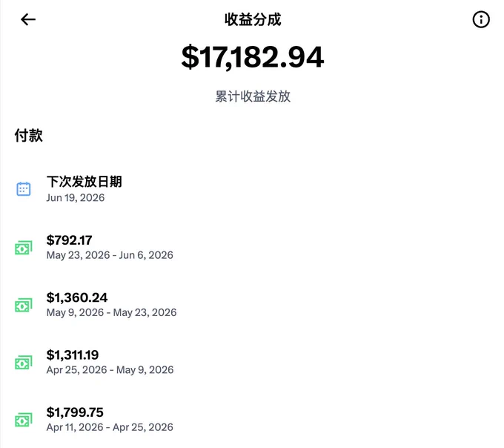504x448 pixels.
Task: Click the cash icon beside $792.17
Action: pyautogui.click(x=24, y=248)
